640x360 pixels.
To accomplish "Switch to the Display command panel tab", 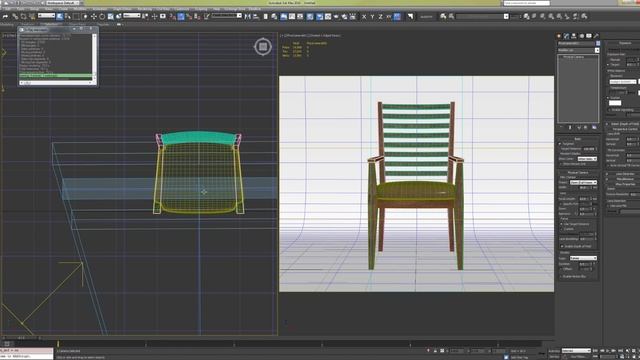I will coord(589,36).
